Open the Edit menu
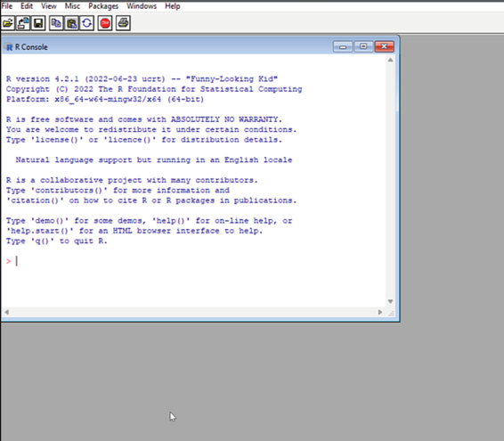Image resolution: width=504 pixels, height=441 pixels. click(x=27, y=6)
